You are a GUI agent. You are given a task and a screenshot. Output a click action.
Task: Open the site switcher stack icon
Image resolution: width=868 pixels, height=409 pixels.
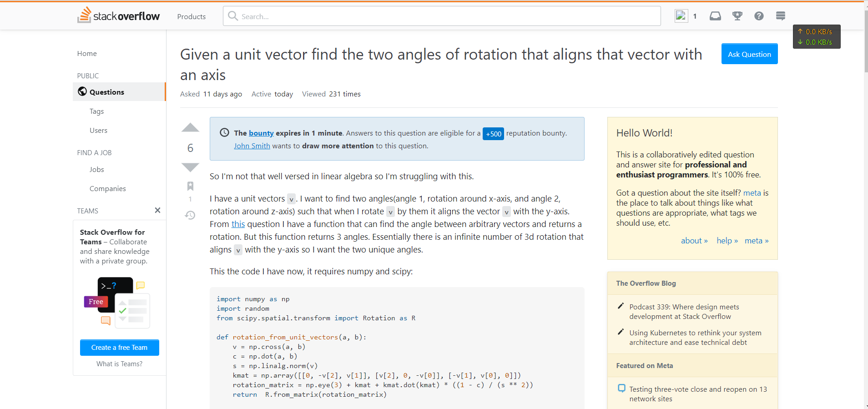tap(781, 16)
